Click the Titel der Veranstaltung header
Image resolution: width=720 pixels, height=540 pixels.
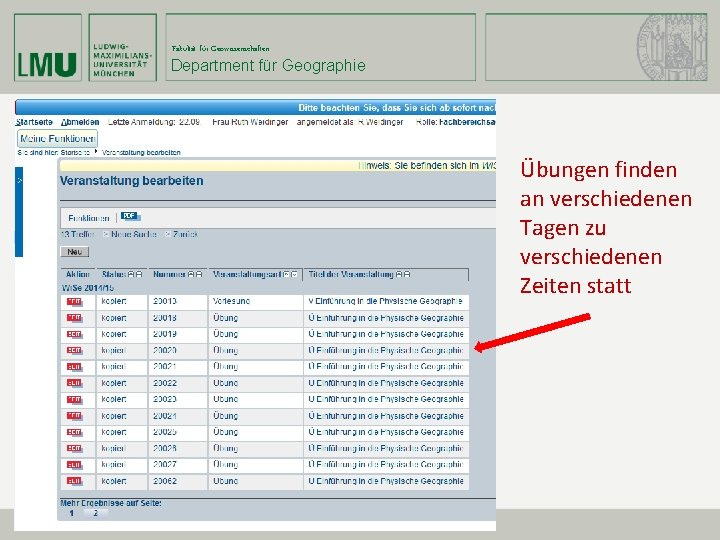(351, 274)
